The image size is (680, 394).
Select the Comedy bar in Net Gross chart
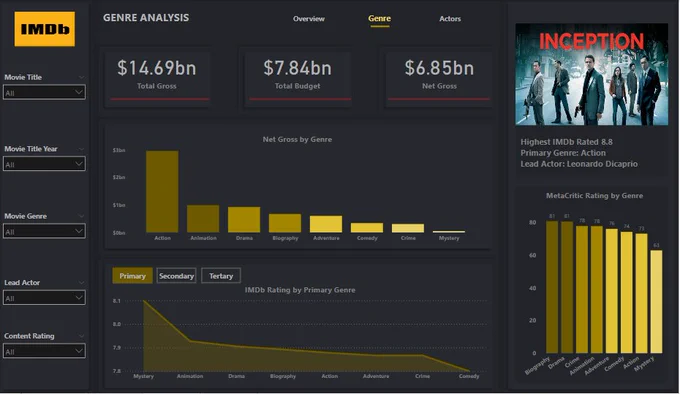pos(367,228)
